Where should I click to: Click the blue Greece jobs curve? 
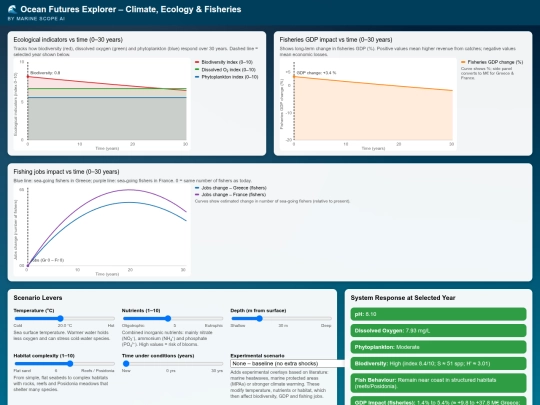[129, 202]
